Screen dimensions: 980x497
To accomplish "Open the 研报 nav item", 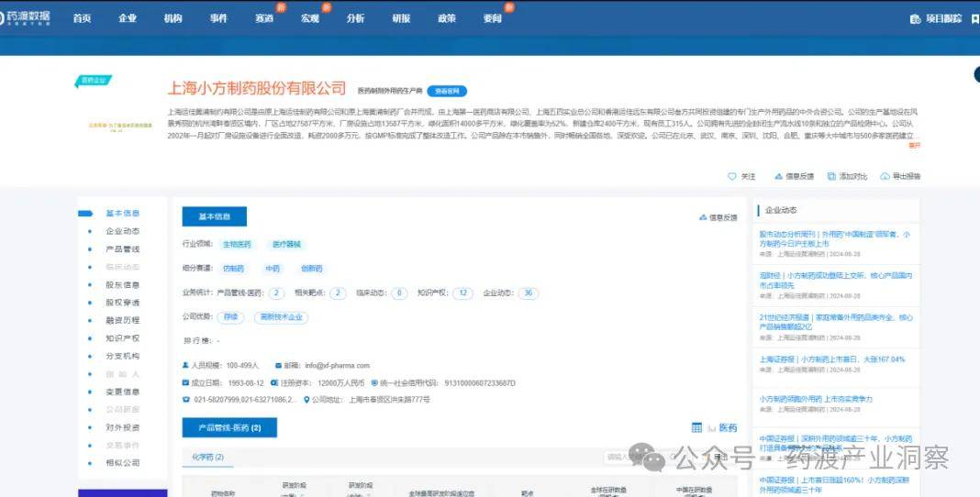I will (x=401, y=18).
